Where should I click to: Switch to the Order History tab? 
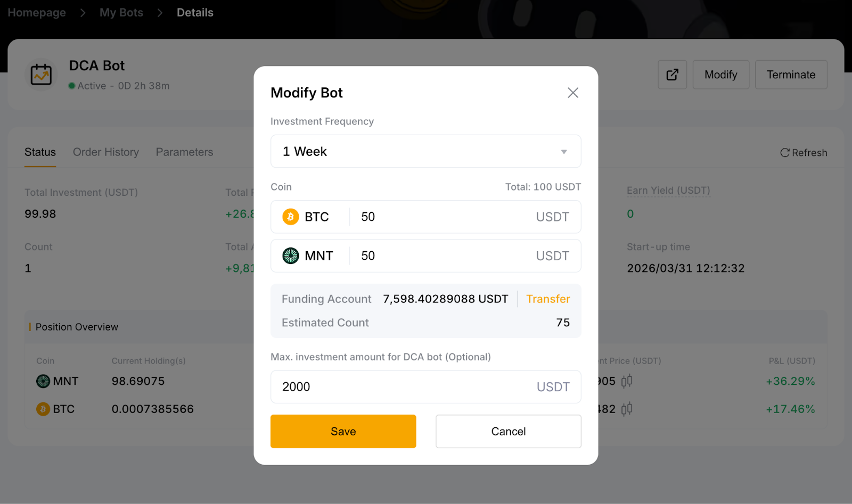coord(106,152)
